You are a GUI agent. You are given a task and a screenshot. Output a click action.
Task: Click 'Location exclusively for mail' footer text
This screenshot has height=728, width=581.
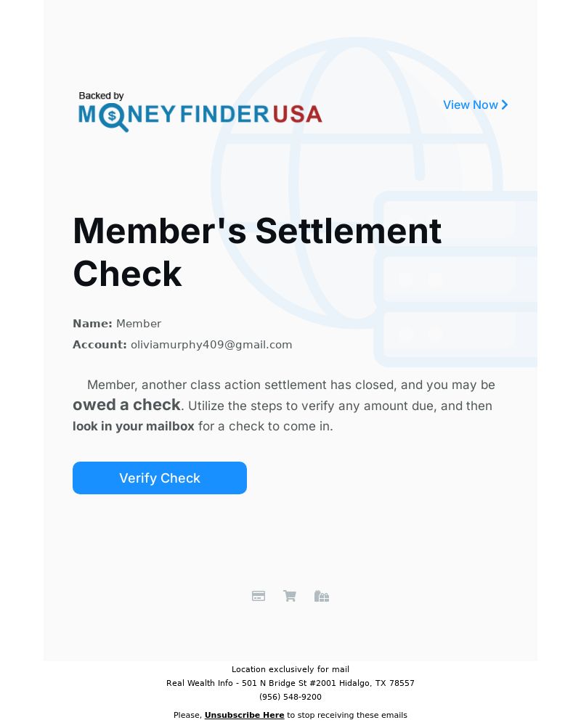(290, 669)
